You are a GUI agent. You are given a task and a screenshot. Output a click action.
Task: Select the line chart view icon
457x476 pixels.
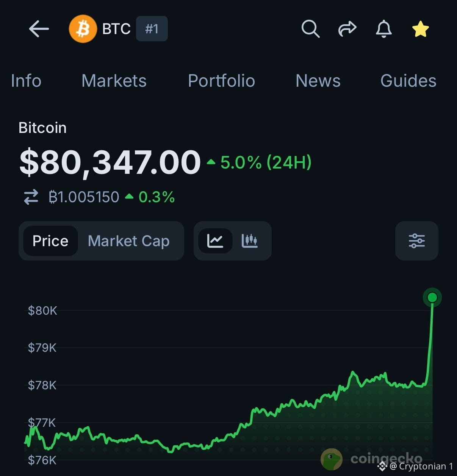(x=215, y=241)
